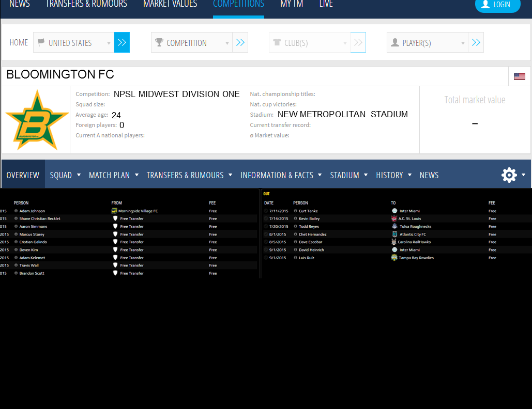
Task: Click info icon beside Adam Johnson
Action: (x=16, y=211)
